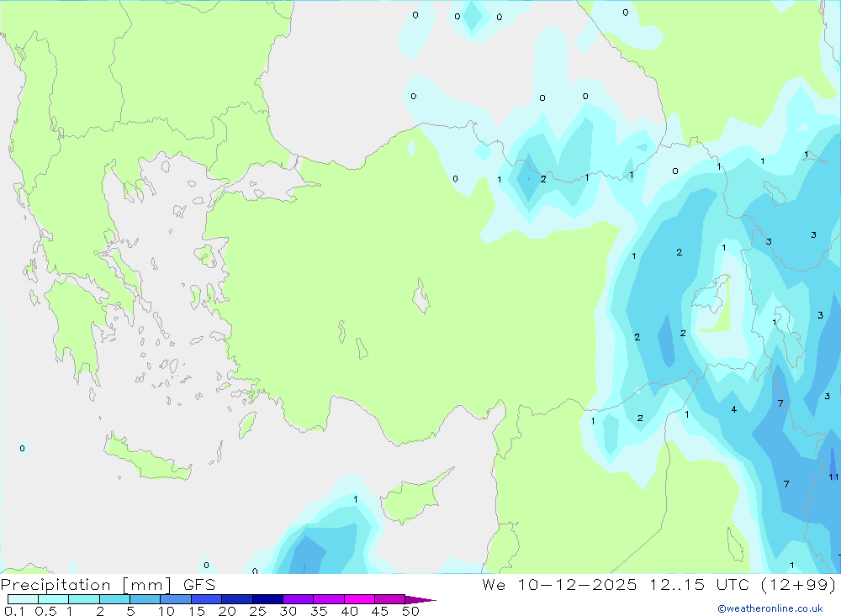Click the legend label '50'

[410, 611]
